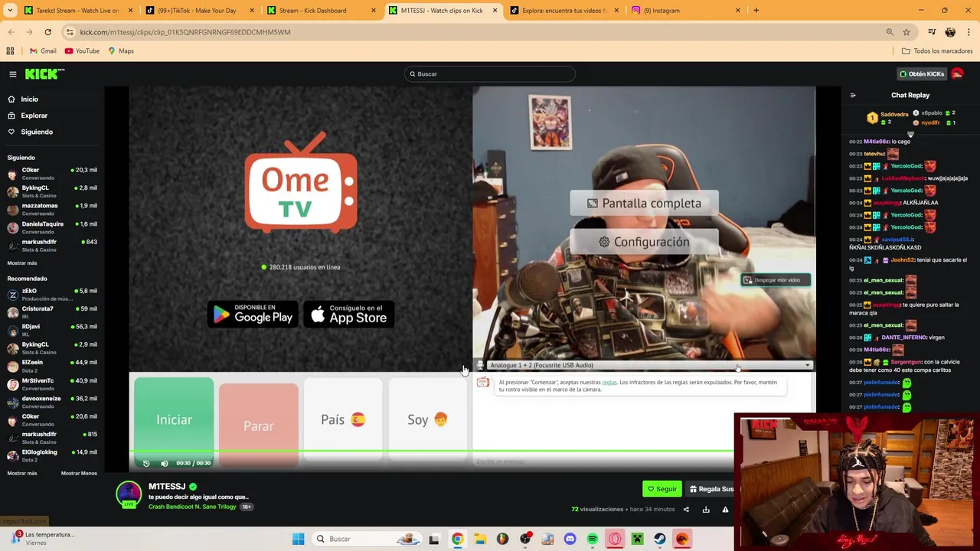Open the Crash Bandicoot N. Sane Trilogy category link

(192, 507)
